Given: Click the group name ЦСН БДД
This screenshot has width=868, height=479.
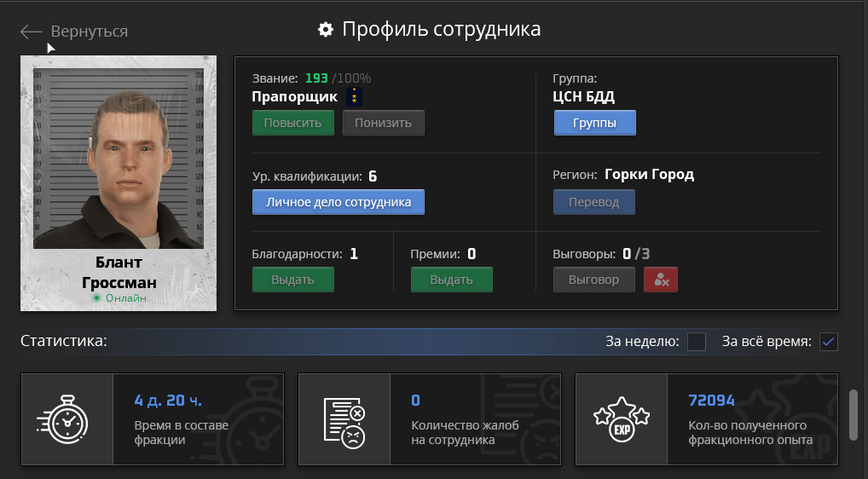Looking at the screenshot, I should (583, 97).
